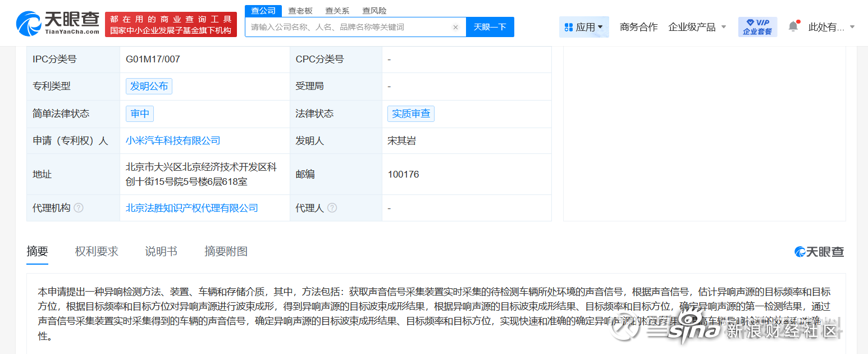
Task: Select the 查老板 search tab
Action: pos(300,11)
